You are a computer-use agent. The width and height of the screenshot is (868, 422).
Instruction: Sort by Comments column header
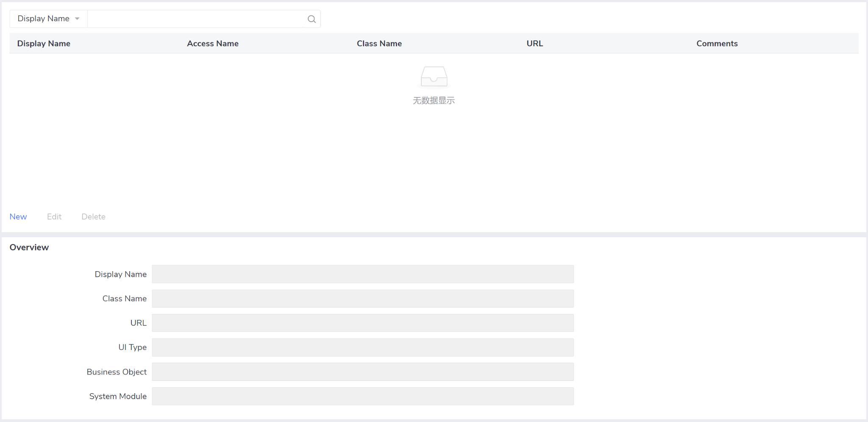[717, 43]
